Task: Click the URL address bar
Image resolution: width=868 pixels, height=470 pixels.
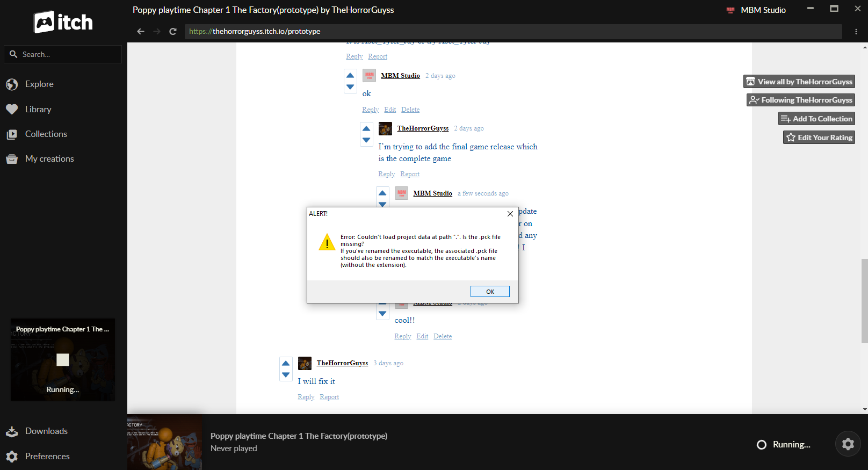Action: (513, 32)
